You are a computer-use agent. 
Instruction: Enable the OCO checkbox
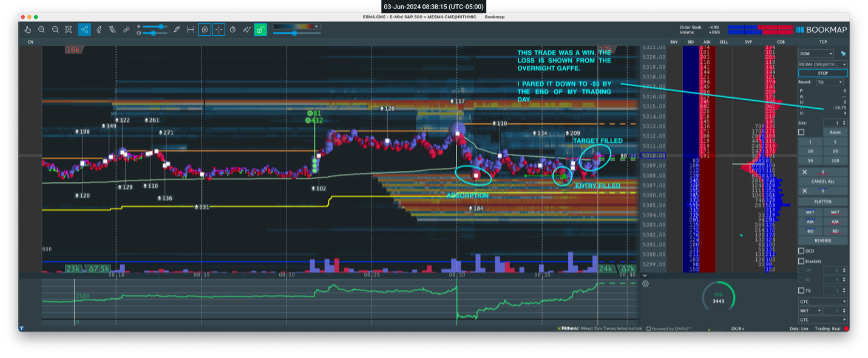(801, 250)
